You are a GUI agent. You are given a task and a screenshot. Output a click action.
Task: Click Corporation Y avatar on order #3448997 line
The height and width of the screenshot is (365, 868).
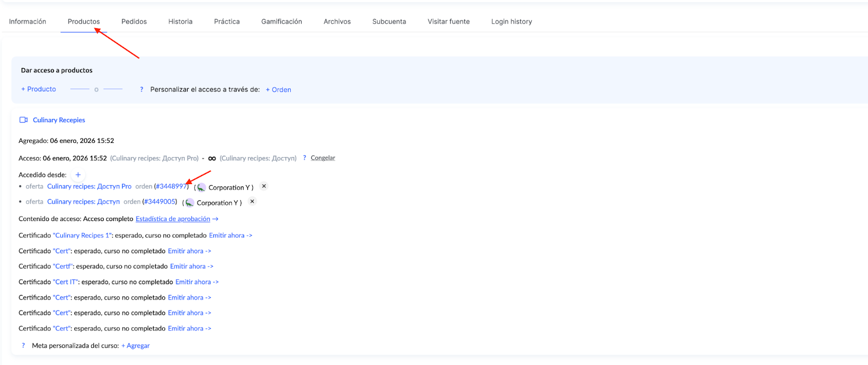(201, 187)
